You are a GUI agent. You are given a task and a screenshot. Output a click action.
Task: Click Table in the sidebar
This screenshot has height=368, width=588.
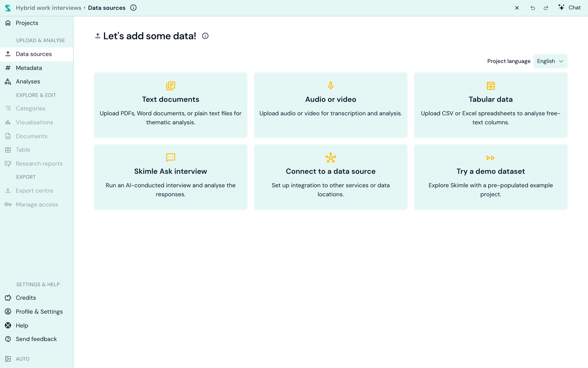(37, 150)
